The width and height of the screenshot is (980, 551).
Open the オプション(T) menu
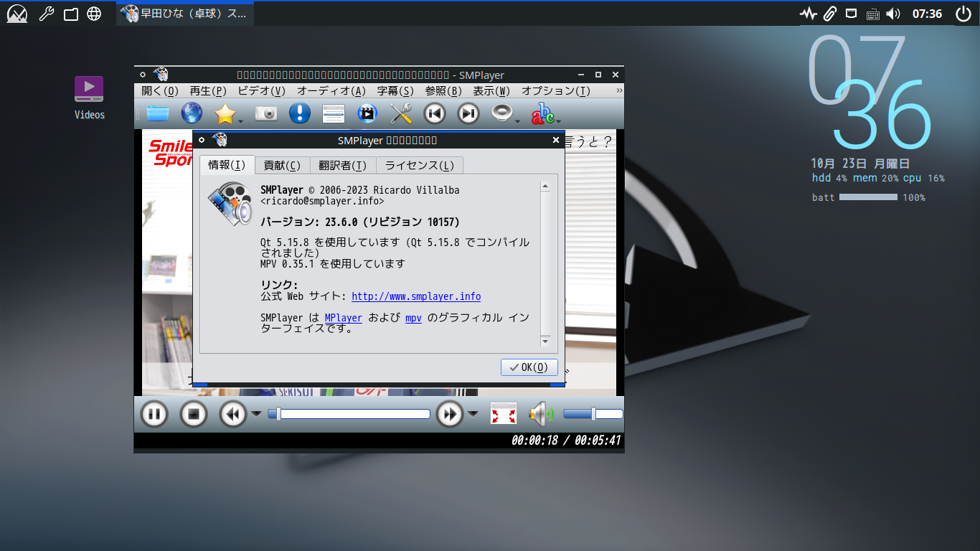tap(556, 91)
